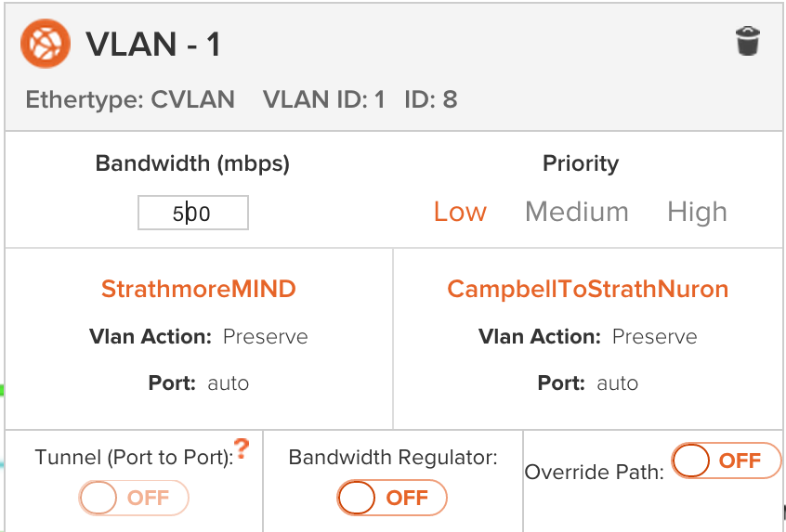Click the Ethertype: CVLAN label
786x532 pixels.
tap(130, 99)
